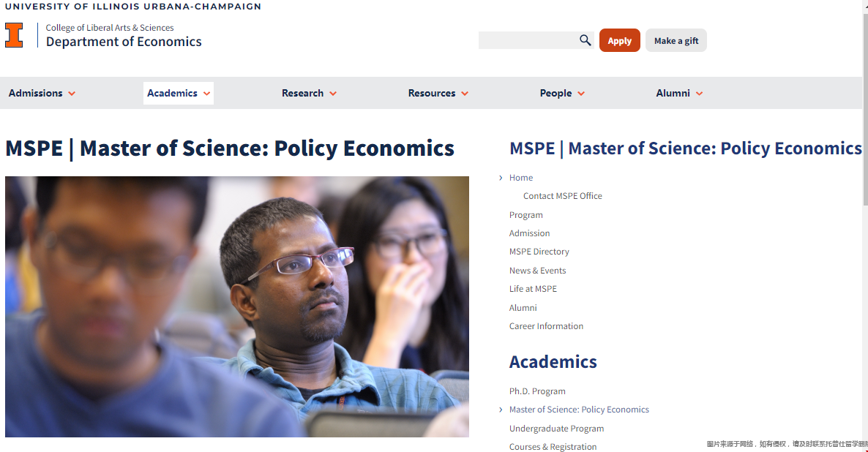Open the MSPE Directory link
This screenshot has width=868, height=452.
[539, 252]
